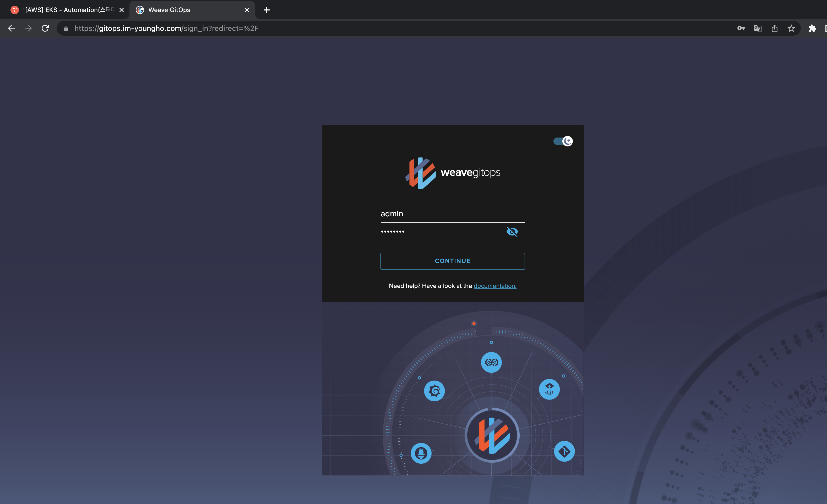Open the documentation link

pos(495,286)
